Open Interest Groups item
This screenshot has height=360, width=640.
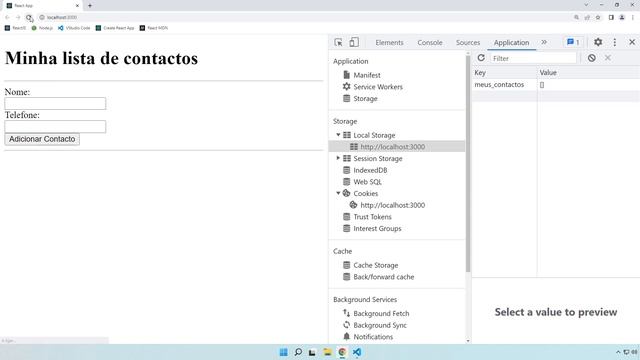[x=372, y=229]
